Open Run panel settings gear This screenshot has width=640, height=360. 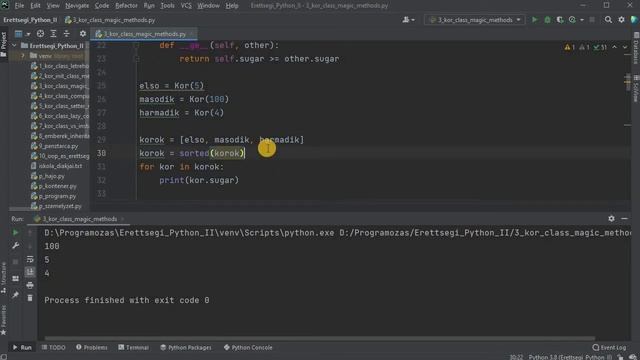pyautogui.click(x=611, y=219)
